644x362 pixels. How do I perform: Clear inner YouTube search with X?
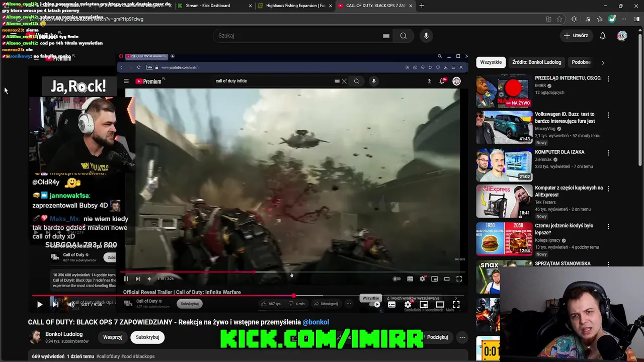click(x=344, y=81)
